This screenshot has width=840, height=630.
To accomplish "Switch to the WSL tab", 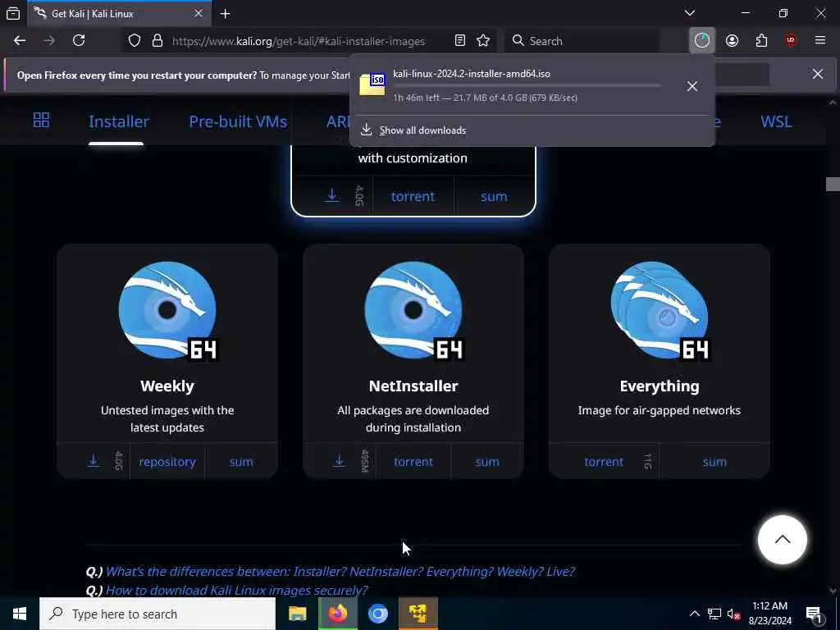I will tap(776, 121).
